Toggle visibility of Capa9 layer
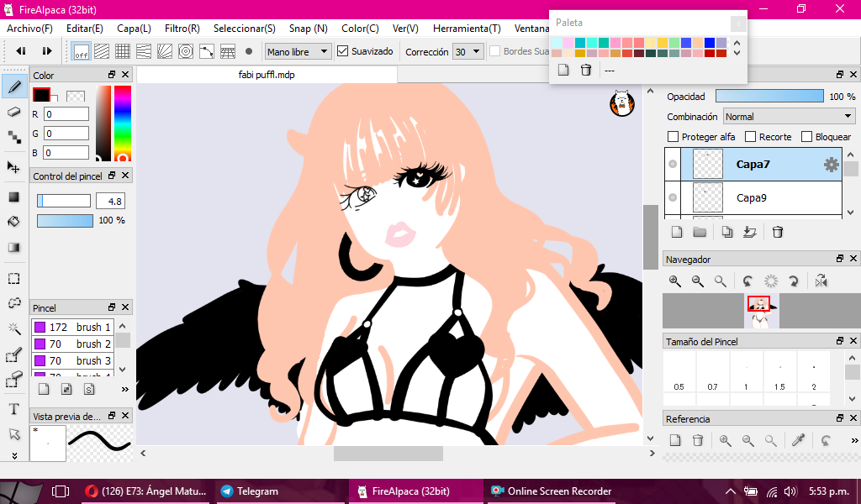Screen dimensions: 861x504 (x=673, y=197)
